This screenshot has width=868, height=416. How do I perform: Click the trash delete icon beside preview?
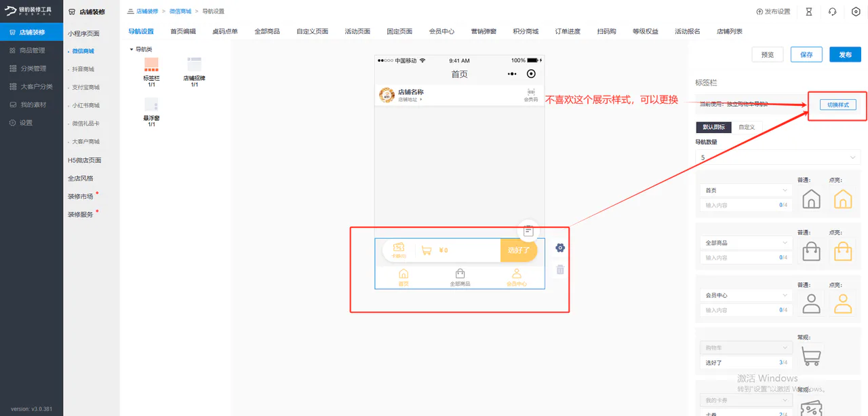tap(560, 269)
